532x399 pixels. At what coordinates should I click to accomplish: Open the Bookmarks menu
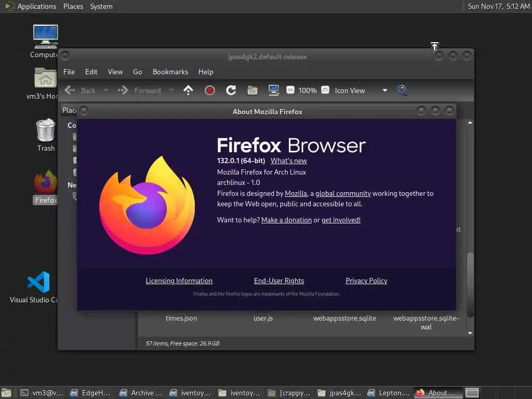click(x=170, y=72)
